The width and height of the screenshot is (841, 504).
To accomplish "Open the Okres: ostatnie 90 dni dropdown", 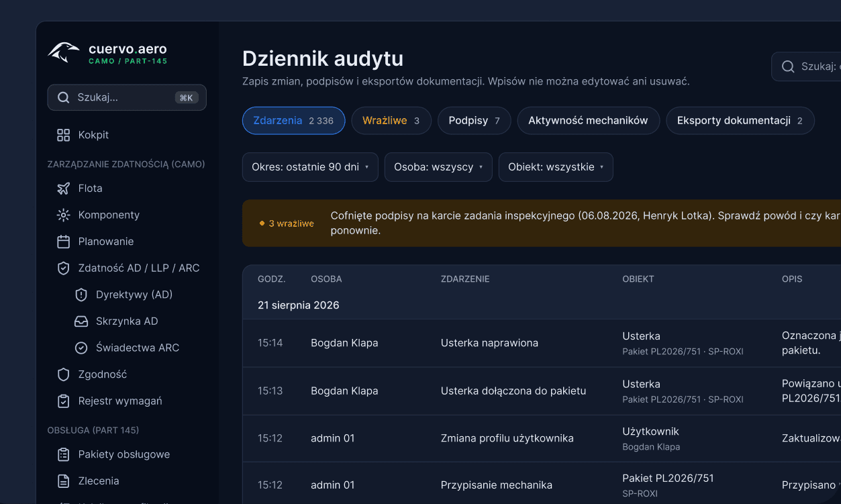I will click(x=310, y=167).
